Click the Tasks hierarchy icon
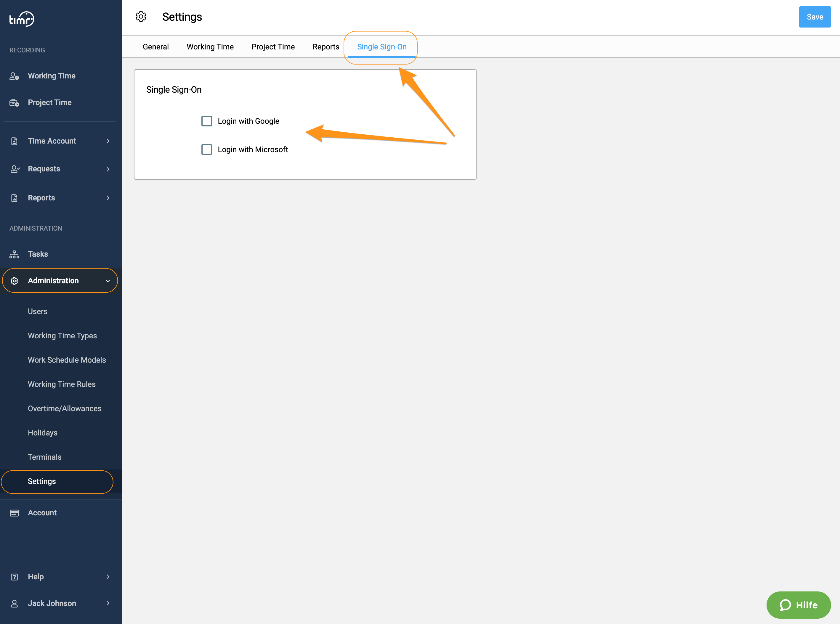The image size is (840, 624). [x=14, y=254]
